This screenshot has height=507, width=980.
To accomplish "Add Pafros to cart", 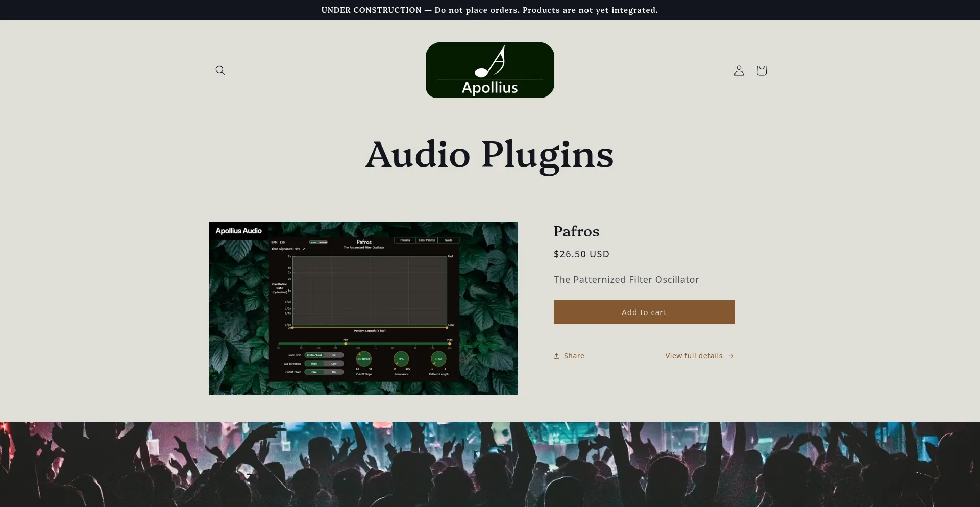I will [x=644, y=312].
